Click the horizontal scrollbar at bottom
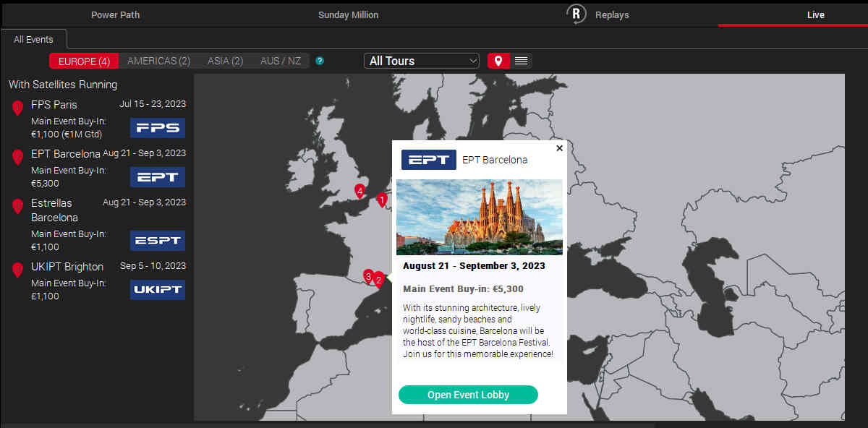The height and width of the screenshot is (428, 868). (327, 425)
